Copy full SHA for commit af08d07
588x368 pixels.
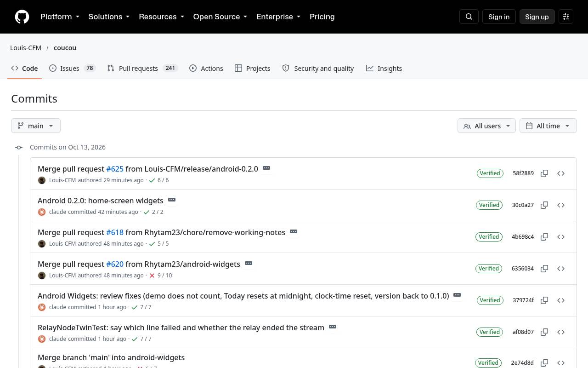point(544,332)
